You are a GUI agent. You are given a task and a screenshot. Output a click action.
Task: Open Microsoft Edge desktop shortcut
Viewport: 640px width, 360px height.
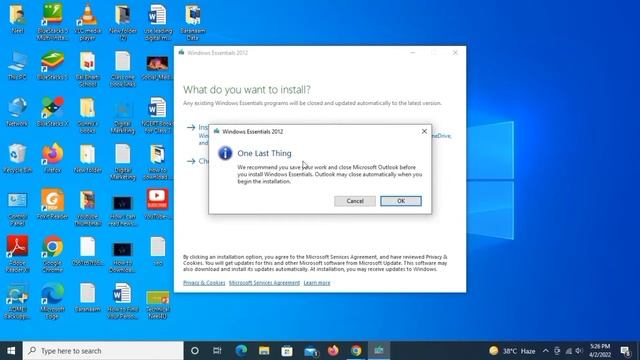point(52,300)
